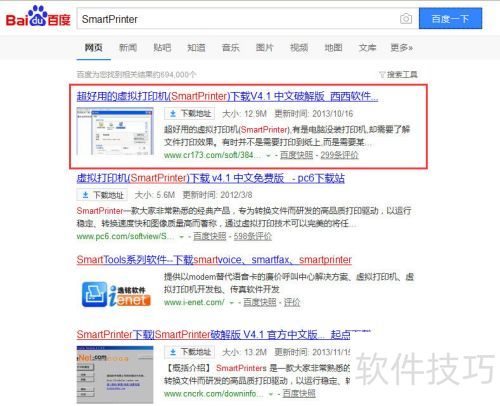Click 下载地址 button in cr173 result
Screen dimensions: 500x406
coord(190,113)
